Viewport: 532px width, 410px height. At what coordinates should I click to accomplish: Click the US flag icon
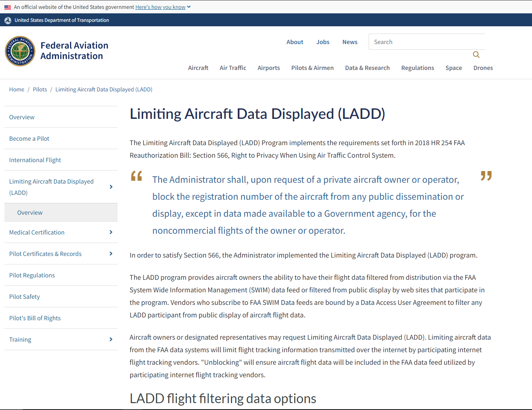(x=8, y=7)
